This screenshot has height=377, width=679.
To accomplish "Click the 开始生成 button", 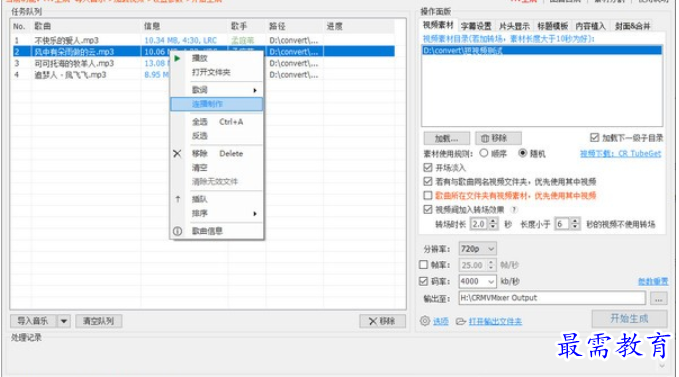I will click(x=629, y=319).
